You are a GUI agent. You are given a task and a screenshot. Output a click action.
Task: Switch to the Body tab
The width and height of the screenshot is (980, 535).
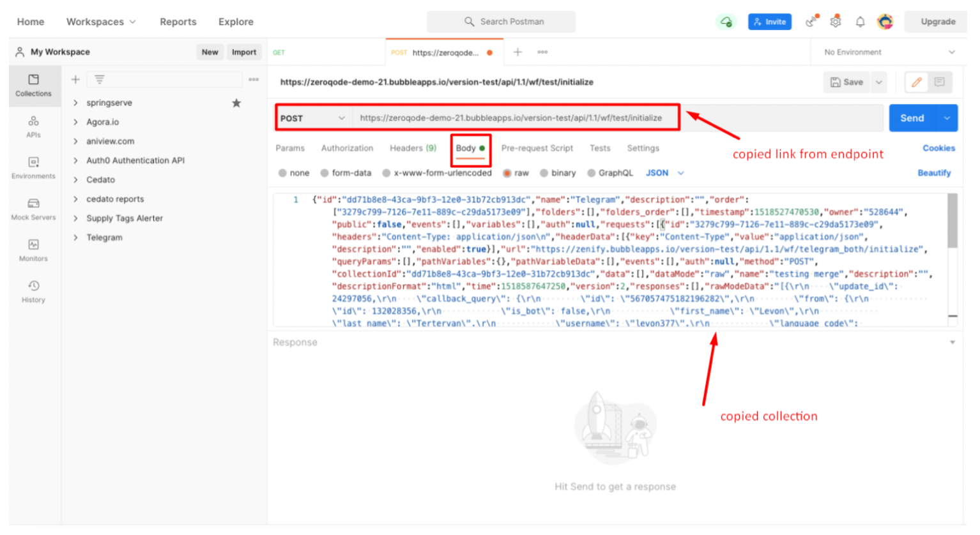pyautogui.click(x=470, y=148)
